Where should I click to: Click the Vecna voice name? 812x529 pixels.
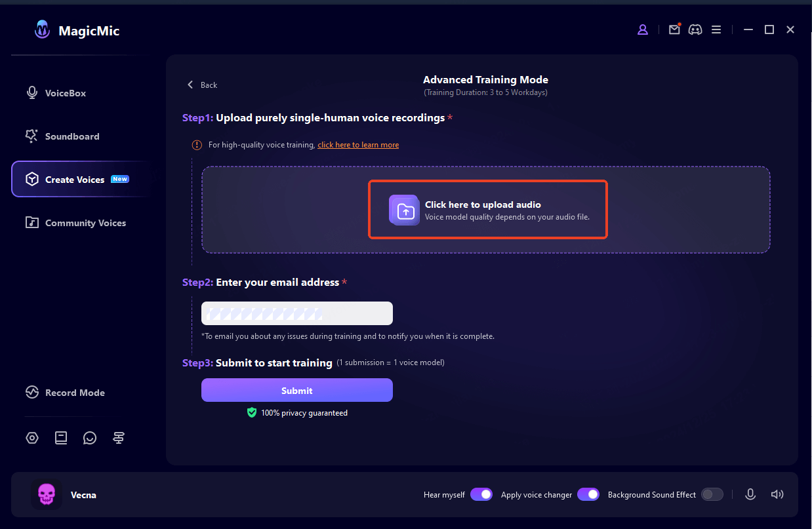pyautogui.click(x=83, y=495)
